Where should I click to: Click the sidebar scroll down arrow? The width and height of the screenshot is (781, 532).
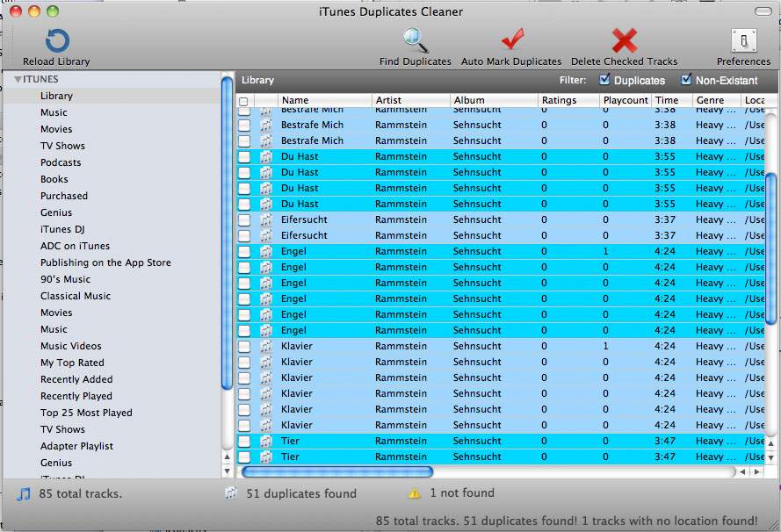coord(228,471)
